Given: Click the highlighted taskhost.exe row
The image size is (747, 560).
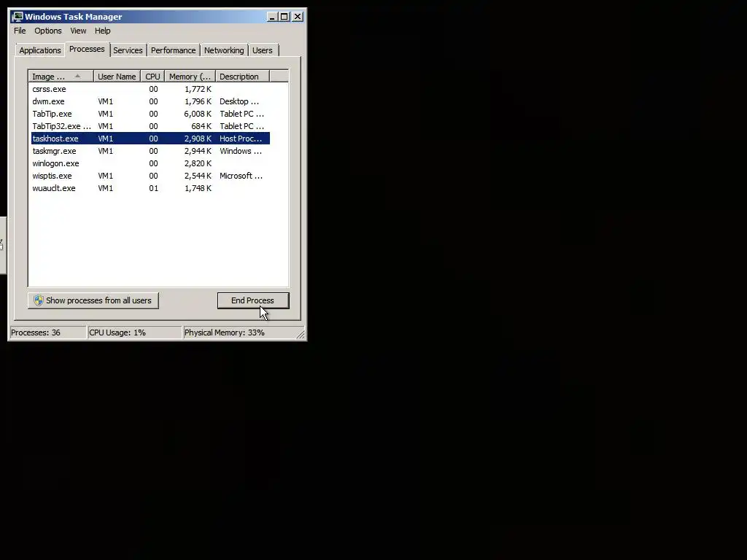Looking at the screenshot, I should click(x=150, y=139).
